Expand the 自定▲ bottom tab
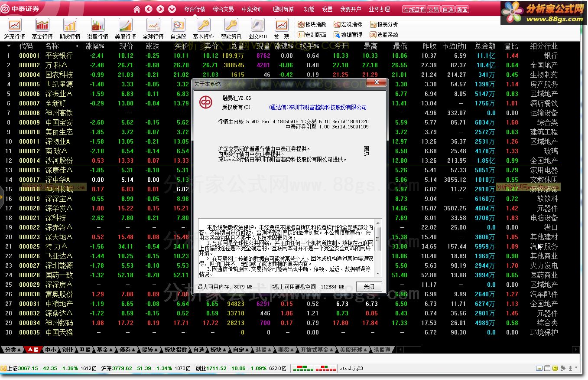 241,350
